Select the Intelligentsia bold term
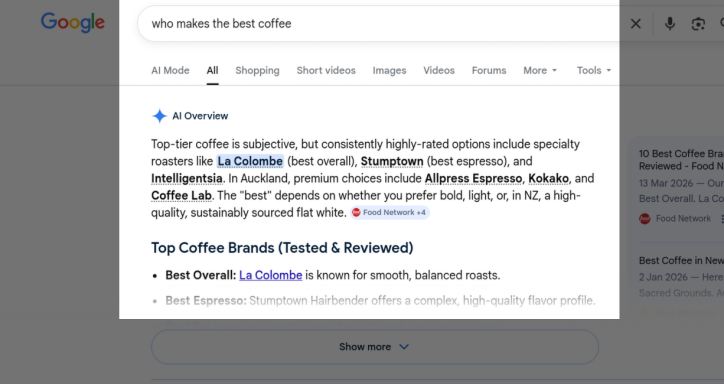Screen dimensions: 724x384 pyautogui.click(x=187, y=178)
